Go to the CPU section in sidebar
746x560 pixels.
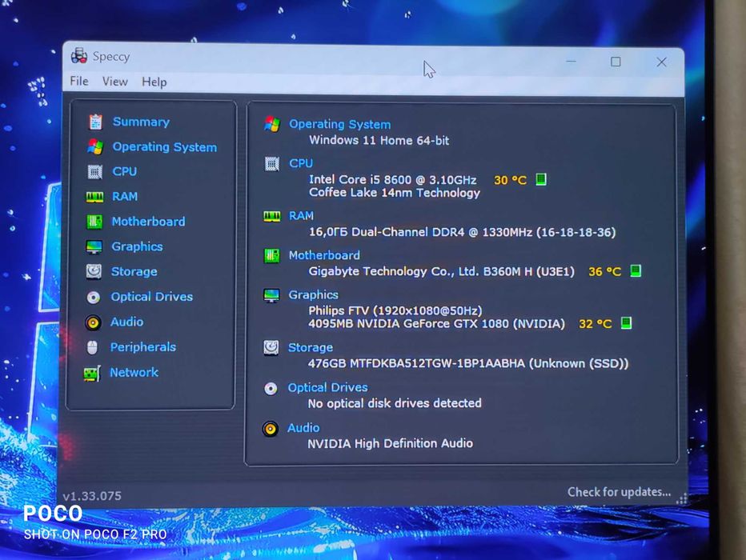click(x=125, y=172)
